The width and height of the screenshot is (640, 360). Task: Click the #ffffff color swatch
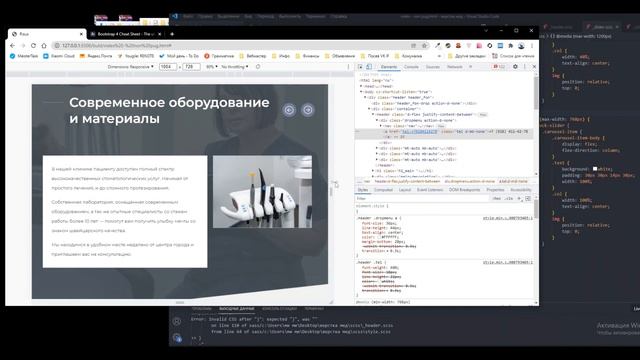[x=379, y=237]
